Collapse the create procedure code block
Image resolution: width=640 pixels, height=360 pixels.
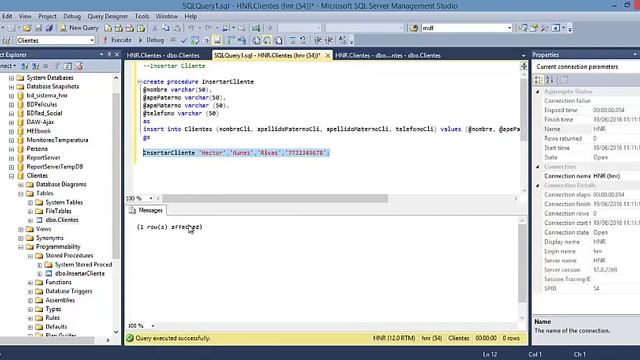pos(140,82)
